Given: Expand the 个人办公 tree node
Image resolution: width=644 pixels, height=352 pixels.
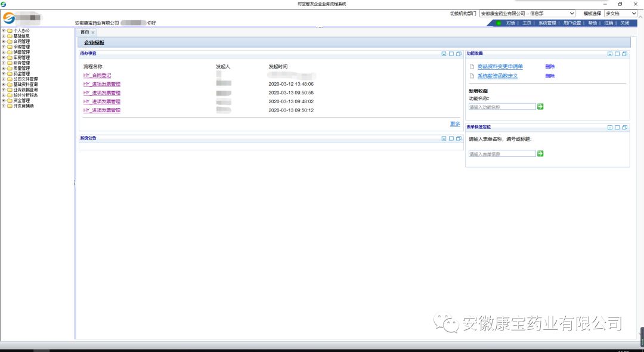Looking at the screenshot, I should point(4,30).
